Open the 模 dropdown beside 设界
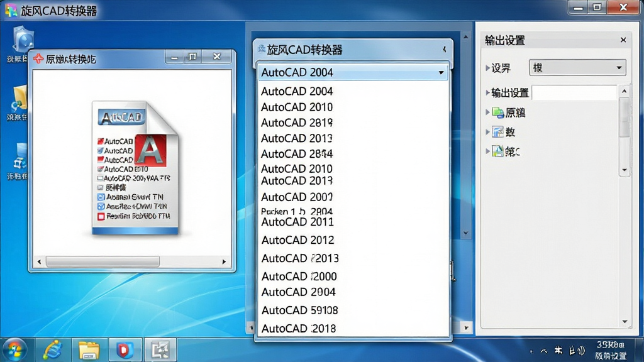 point(577,68)
